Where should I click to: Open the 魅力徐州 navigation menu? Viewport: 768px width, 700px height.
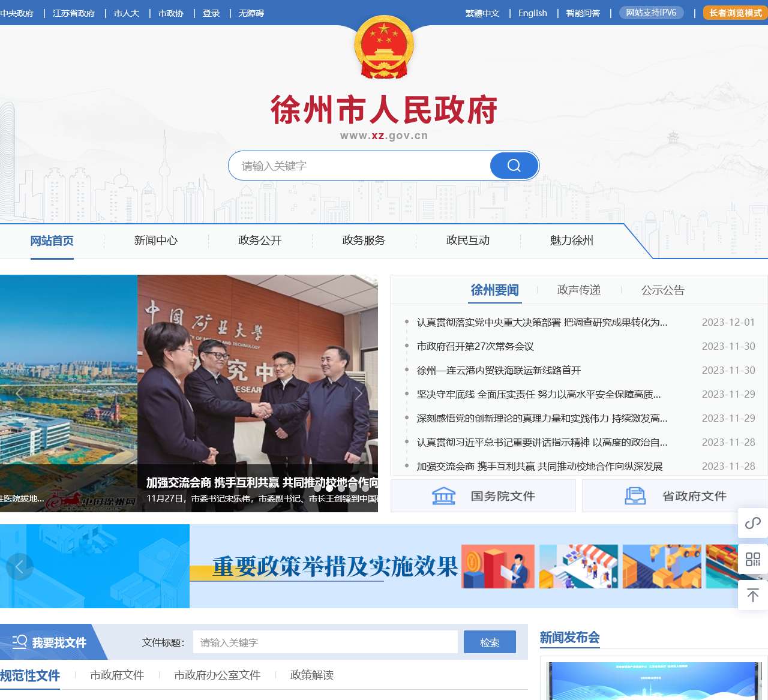pos(571,241)
